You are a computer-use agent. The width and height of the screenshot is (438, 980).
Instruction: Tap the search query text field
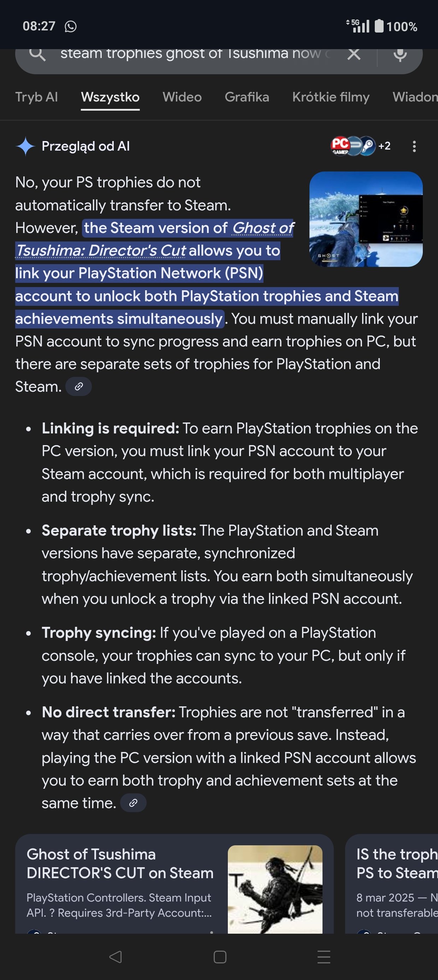pyautogui.click(x=194, y=54)
